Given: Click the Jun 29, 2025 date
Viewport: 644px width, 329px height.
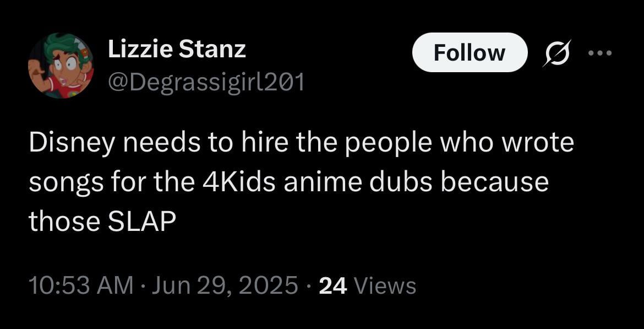Looking at the screenshot, I should coord(225,285).
